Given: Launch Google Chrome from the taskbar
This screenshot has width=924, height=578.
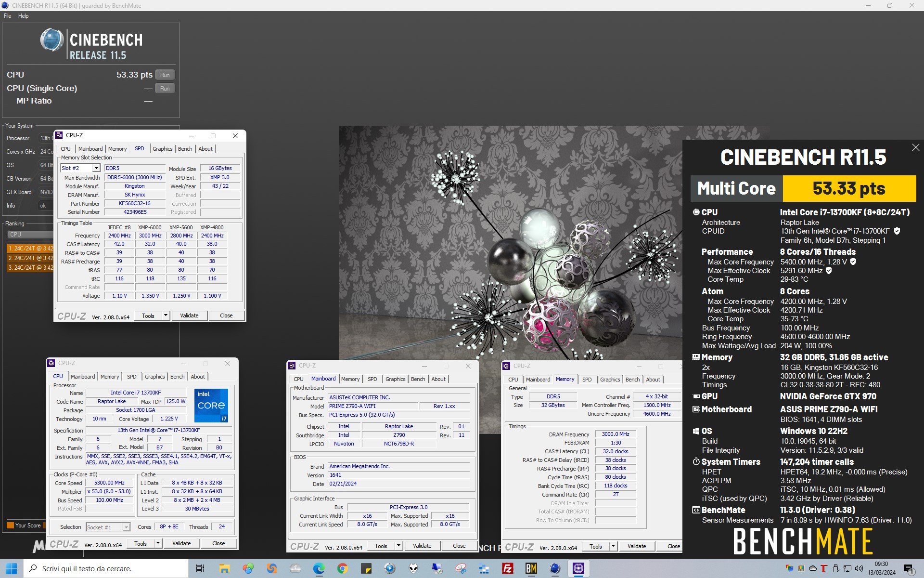Looking at the screenshot, I should click(x=342, y=568).
